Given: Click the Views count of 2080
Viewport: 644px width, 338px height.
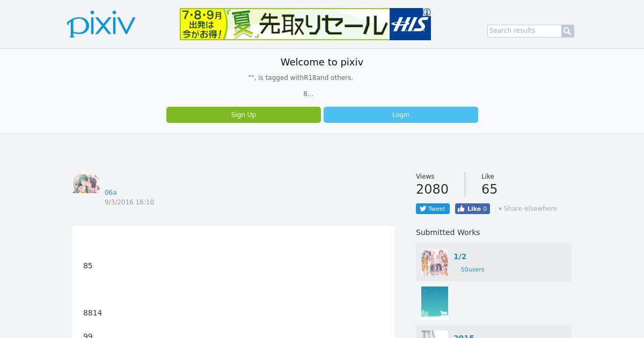Looking at the screenshot, I should click(432, 189).
